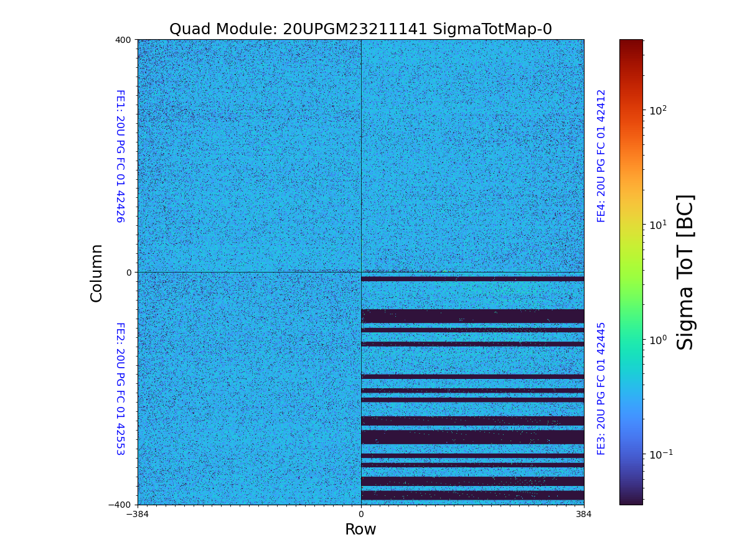This screenshot has height=560, width=747.
Task: Select the FE2 chip label on the left
Action: click(120, 388)
